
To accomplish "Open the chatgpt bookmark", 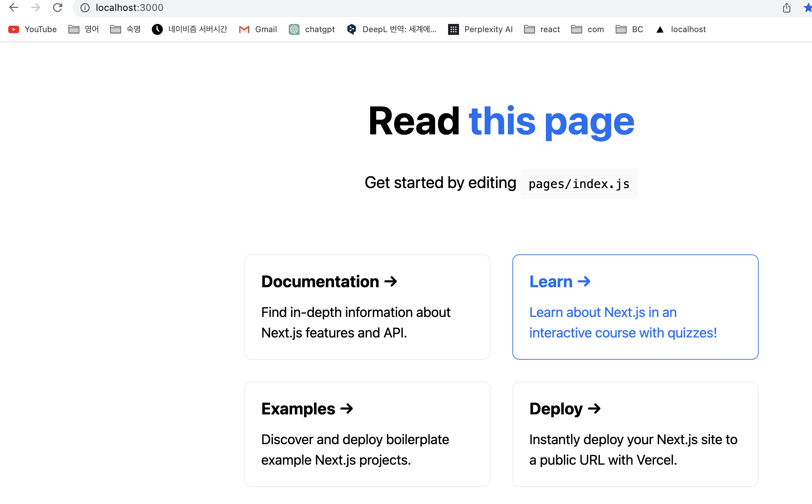I will [x=312, y=29].
